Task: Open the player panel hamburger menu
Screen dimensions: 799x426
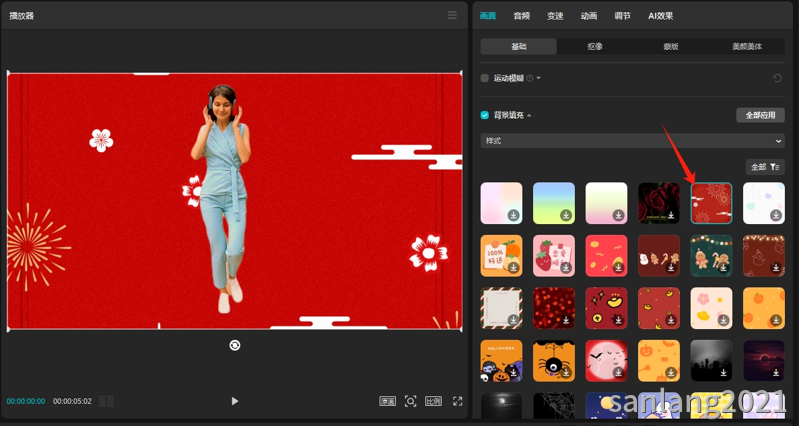Action: click(452, 15)
